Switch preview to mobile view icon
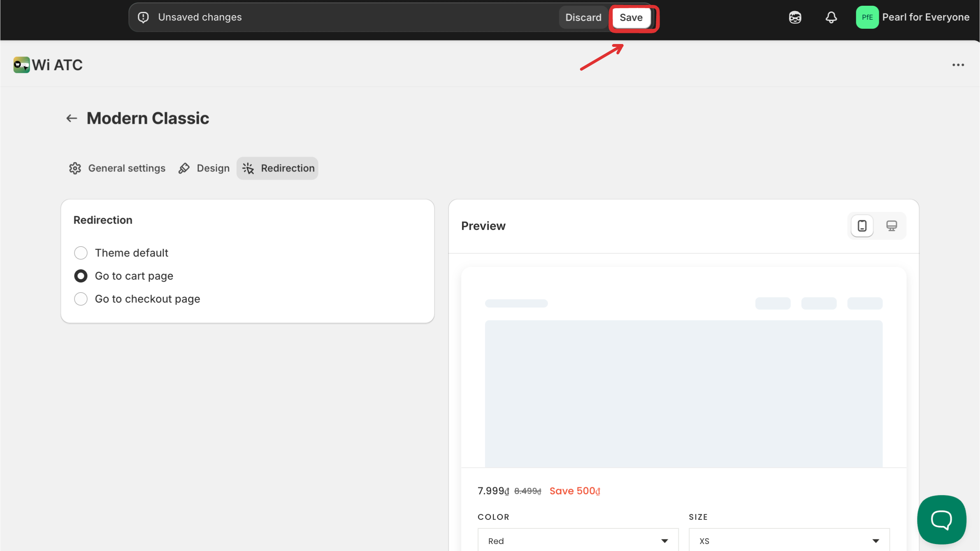The width and height of the screenshot is (980, 551). 862,226
